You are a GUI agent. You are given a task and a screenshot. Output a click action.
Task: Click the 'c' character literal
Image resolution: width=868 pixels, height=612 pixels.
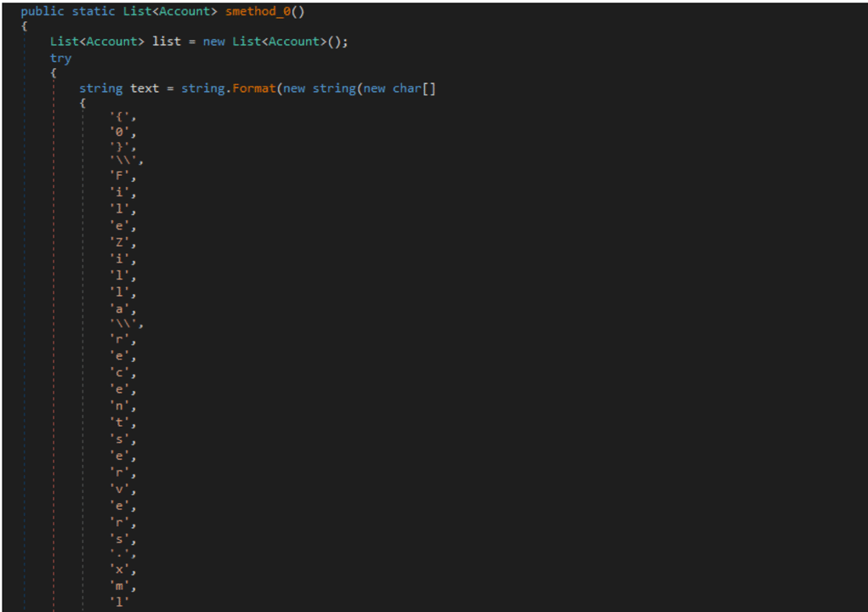120,373
